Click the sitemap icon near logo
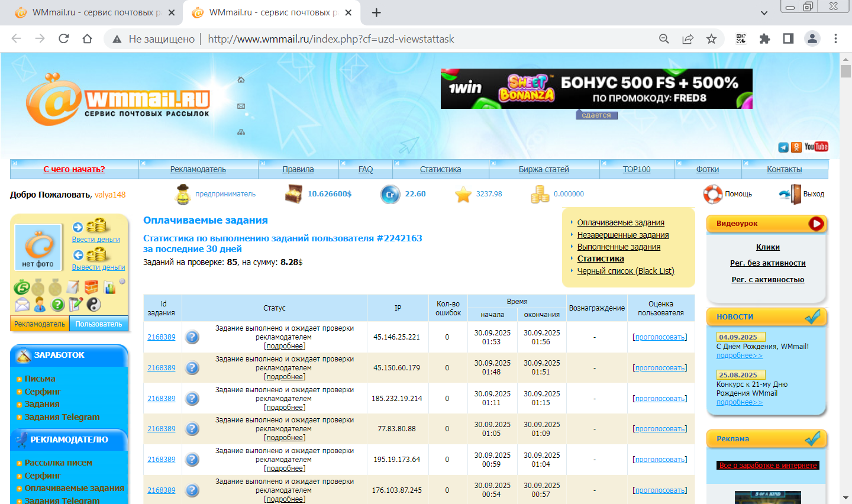Viewport: 852px width, 504px height. click(x=241, y=132)
